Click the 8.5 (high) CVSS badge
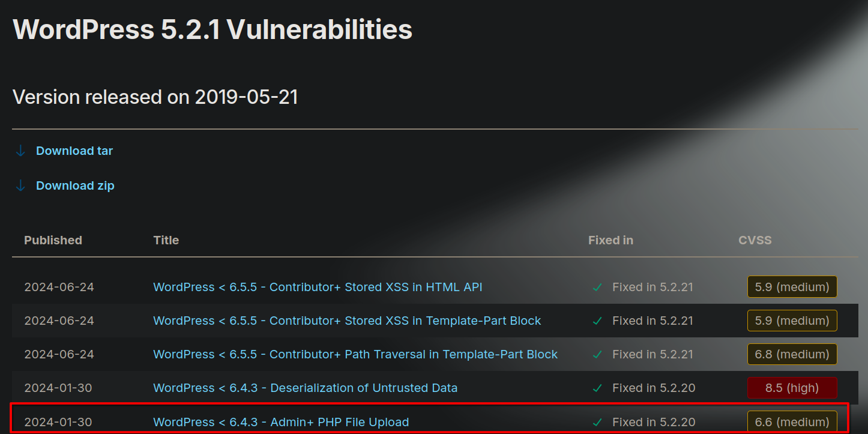Screen dimensions: 868x434 (x=792, y=388)
